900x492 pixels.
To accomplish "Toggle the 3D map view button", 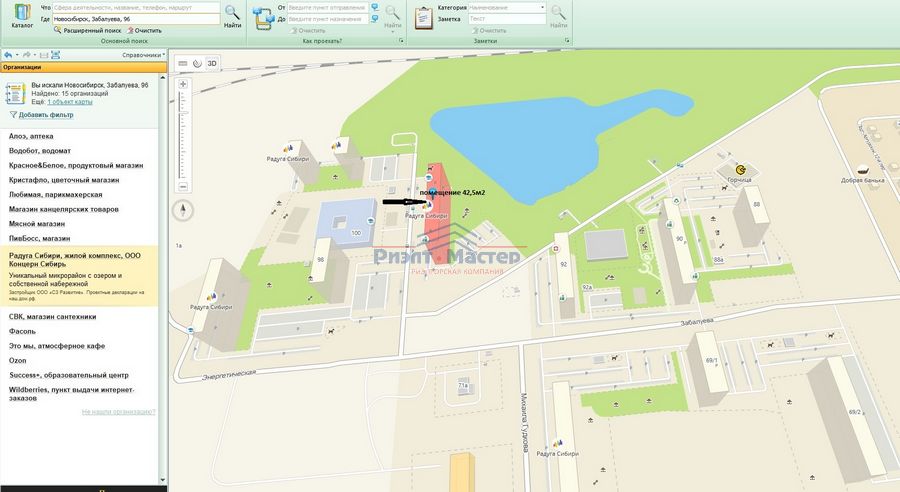I will (212, 63).
